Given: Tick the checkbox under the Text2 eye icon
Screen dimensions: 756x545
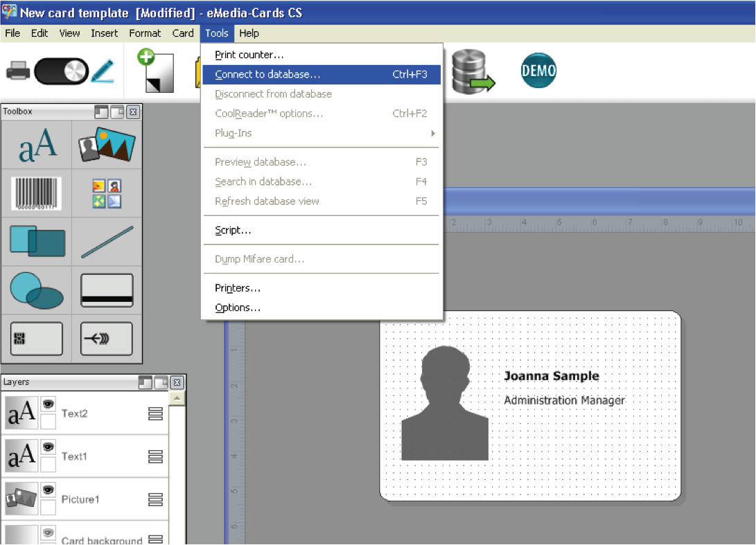Looking at the screenshot, I should coord(48,421).
